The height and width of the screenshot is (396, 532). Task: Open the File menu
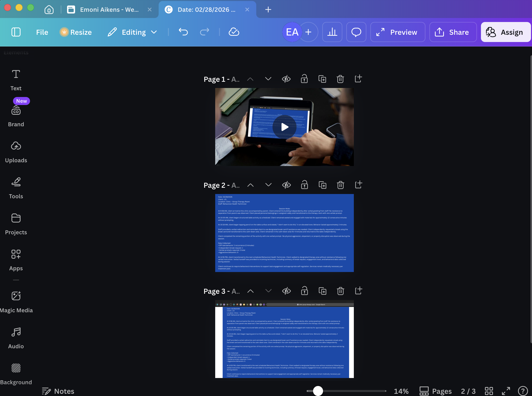(42, 32)
